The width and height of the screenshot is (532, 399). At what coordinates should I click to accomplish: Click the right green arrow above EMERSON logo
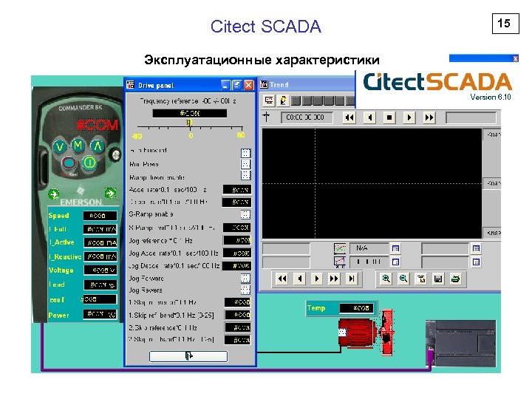pyautogui.click(x=110, y=194)
